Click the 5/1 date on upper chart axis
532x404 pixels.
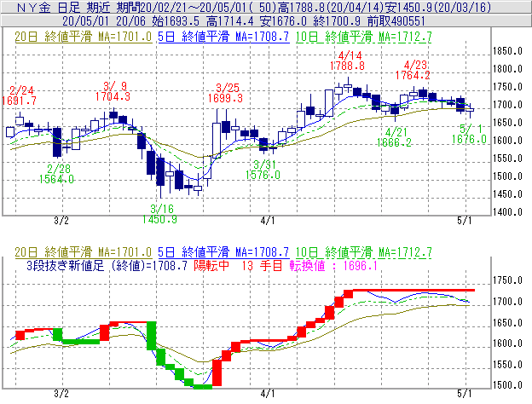click(x=465, y=221)
